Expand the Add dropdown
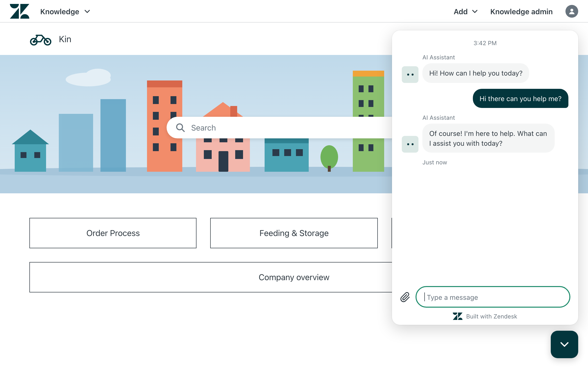 pyautogui.click(x=465, y=12)
